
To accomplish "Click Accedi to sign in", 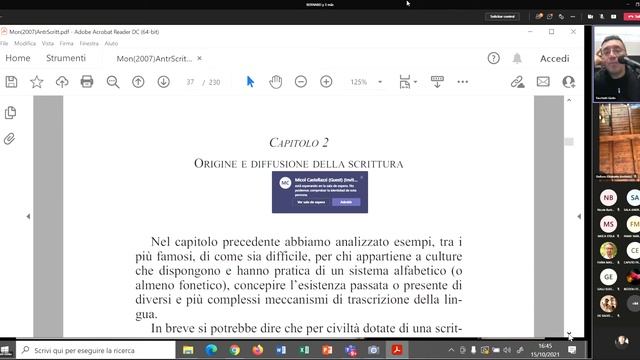I will coord(555,59).
